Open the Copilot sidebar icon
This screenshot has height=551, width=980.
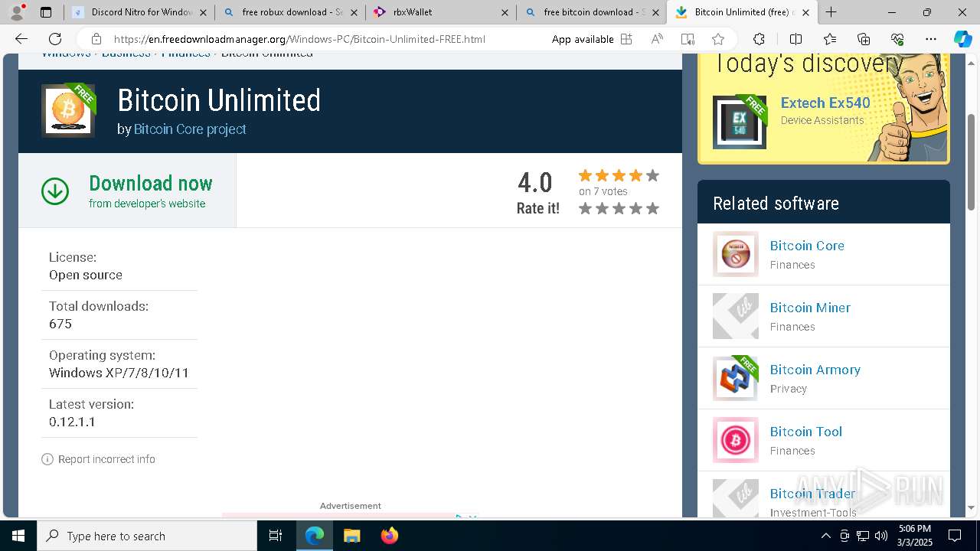coord(962,39)
